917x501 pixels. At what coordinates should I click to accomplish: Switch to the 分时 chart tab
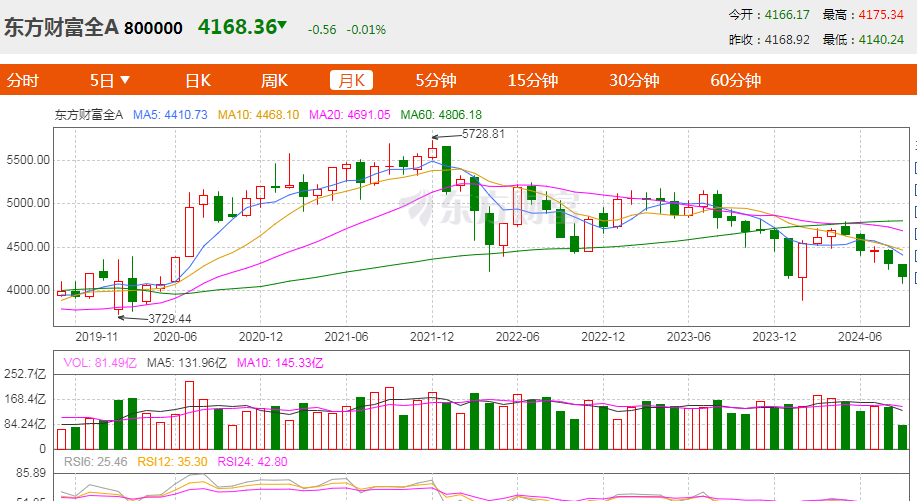(22, 80)
